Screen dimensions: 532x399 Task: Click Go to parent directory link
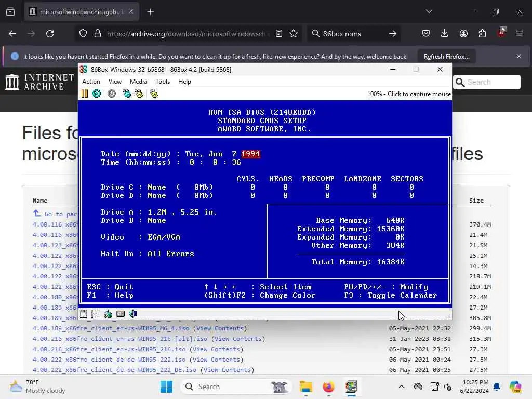[x=56, y=214]
